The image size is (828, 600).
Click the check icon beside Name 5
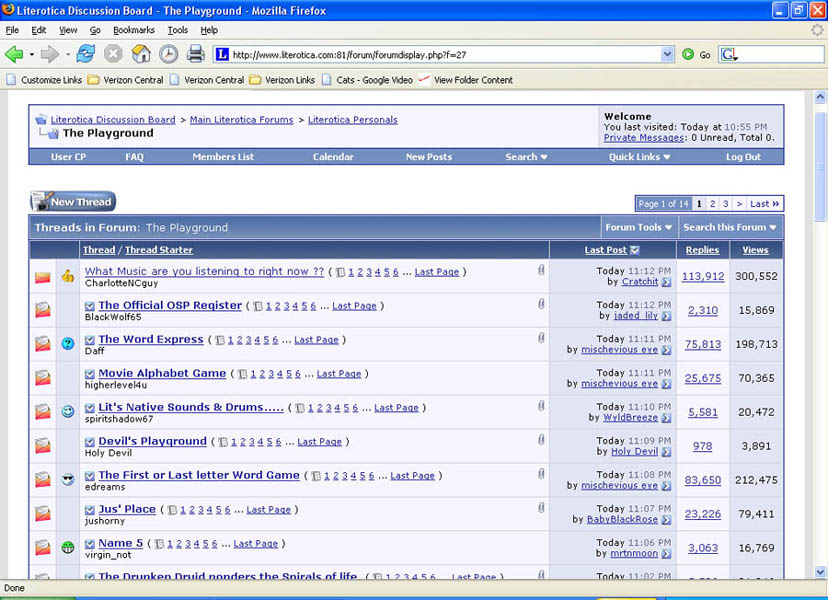point(90,544)
